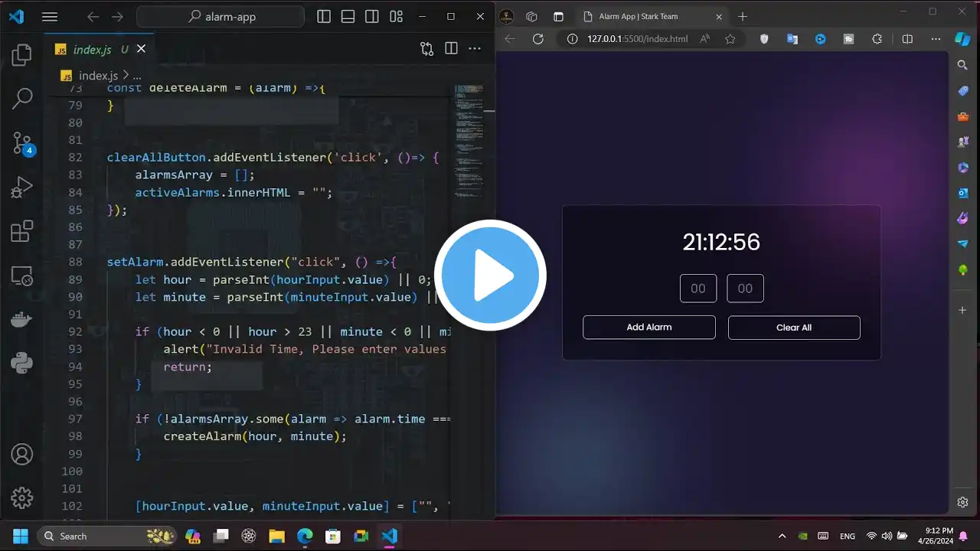Close the index.js editor tab

tap(141, 49)
